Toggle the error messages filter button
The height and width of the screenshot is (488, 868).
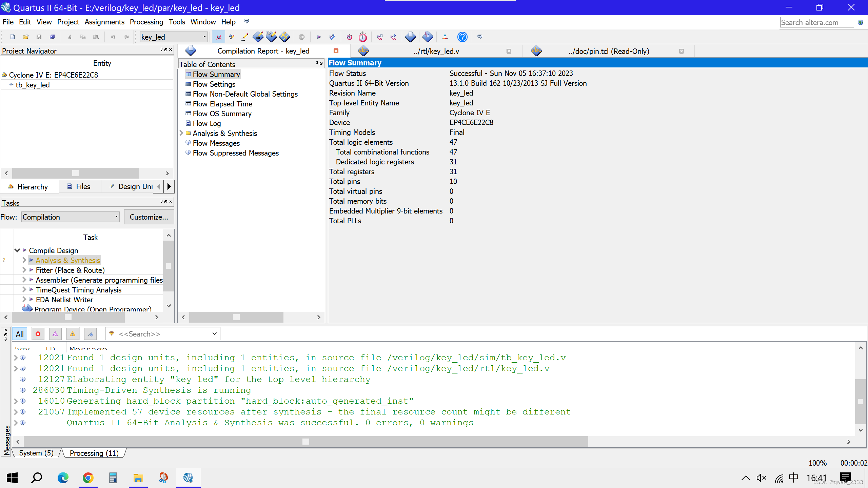(38, 334)
